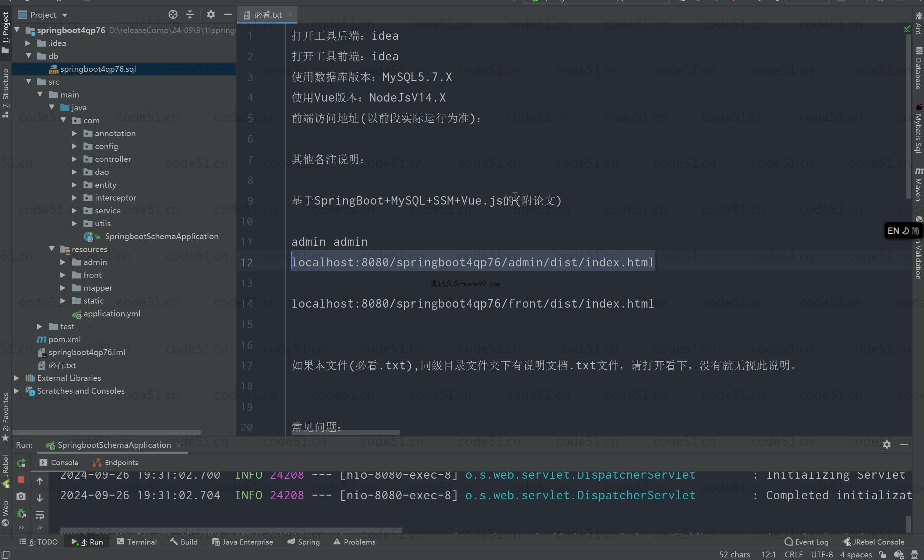Toggle soft-wrap in the console
924x560 pixels.
[40, 515]
